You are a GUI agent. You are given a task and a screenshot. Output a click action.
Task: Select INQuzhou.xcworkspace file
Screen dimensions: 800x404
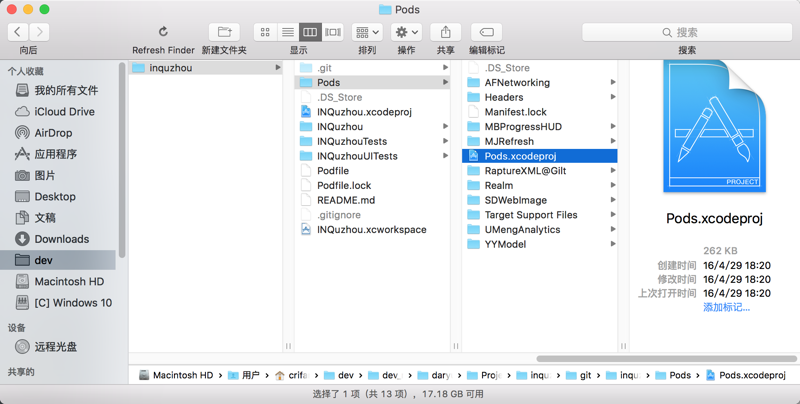pos(372,230)
